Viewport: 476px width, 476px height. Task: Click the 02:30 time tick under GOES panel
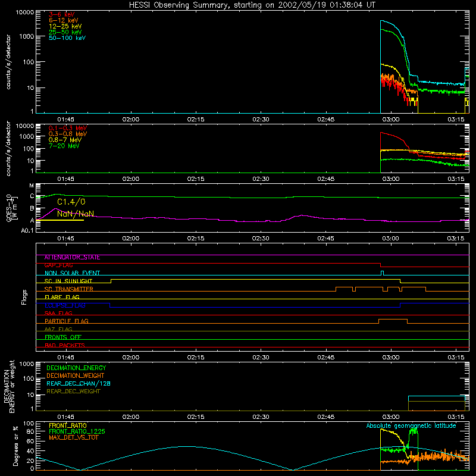point(261,239)
